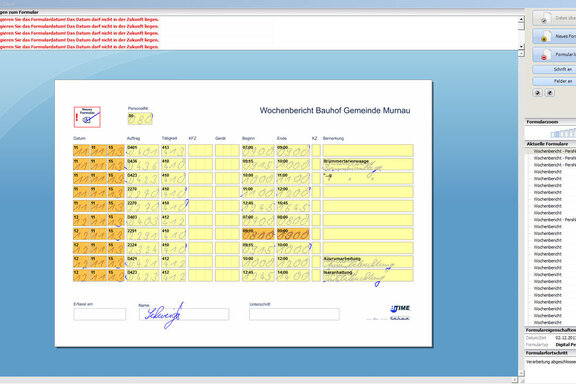
Task: Select the Bemerkung field in the 0401 row
Action: point(368,151)
